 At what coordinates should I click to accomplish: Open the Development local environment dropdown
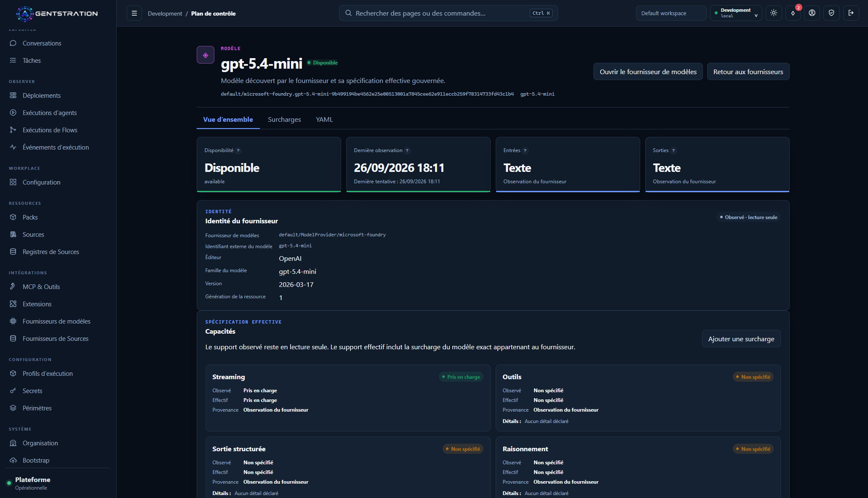point(736,13)
